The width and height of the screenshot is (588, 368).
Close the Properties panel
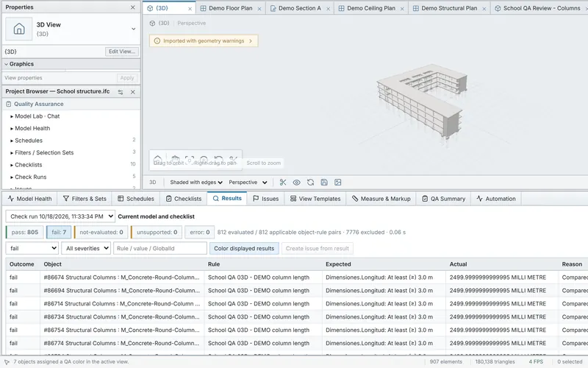[133, 7]
